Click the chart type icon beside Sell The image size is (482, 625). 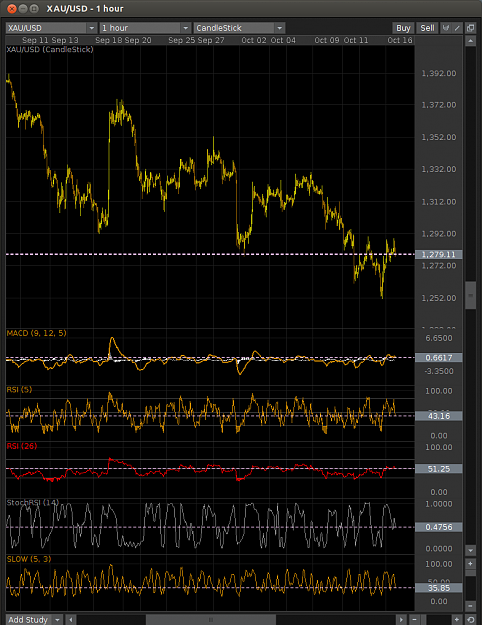[446, 28]
